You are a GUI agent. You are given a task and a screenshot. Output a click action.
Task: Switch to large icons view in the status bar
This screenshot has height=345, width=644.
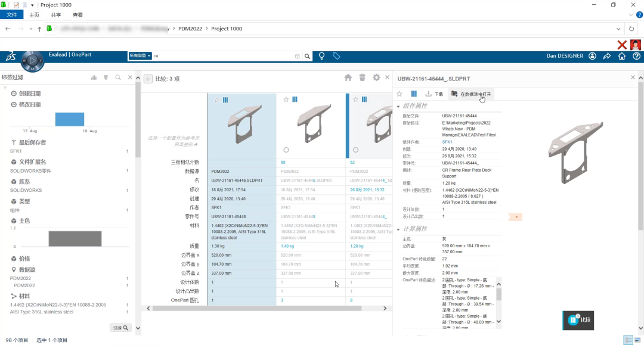tap(638, 340)
